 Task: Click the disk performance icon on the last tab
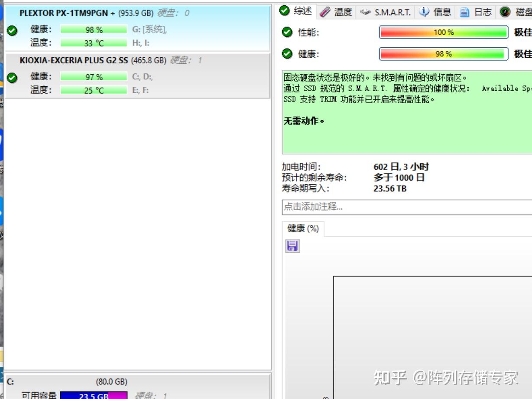(x=505, y=12)
